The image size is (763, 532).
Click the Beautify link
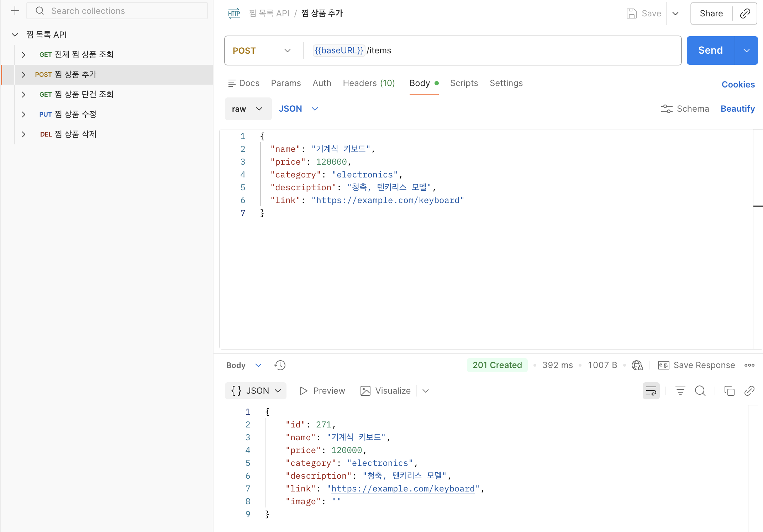737,109
